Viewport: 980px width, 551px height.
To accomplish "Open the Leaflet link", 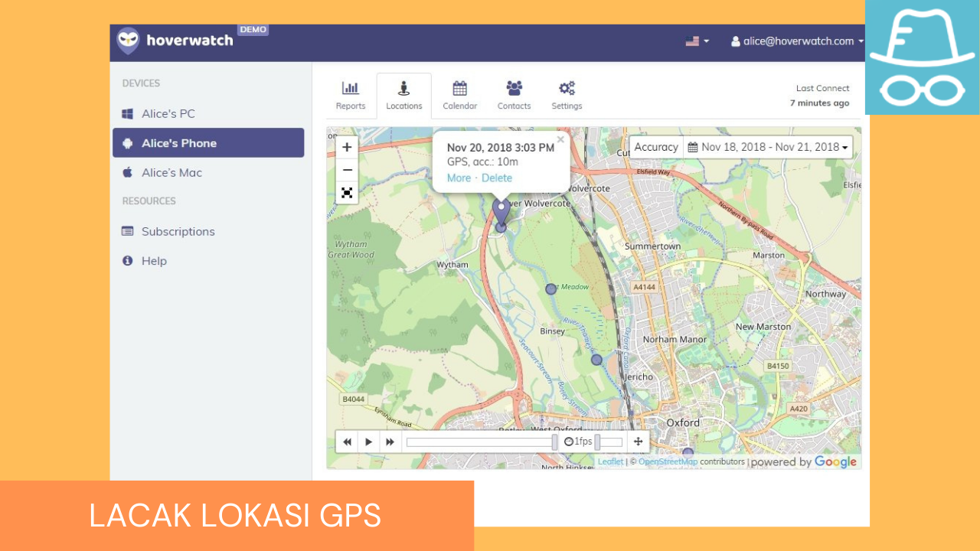I will (x=610, y=461).
